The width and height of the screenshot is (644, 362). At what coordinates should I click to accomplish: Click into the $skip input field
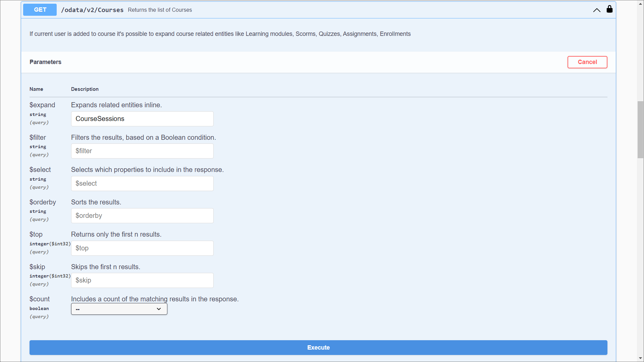click(142, 281)
